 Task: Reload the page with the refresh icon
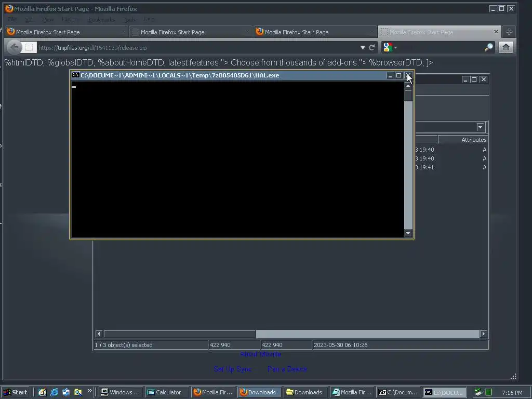pyautogui.click(x=372, y=47)
